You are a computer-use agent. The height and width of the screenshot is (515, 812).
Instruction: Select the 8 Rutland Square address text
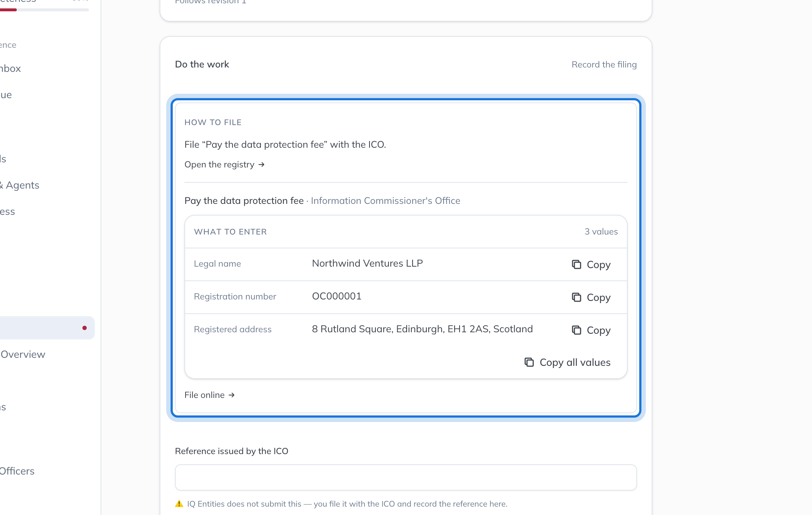click(422, 329)
